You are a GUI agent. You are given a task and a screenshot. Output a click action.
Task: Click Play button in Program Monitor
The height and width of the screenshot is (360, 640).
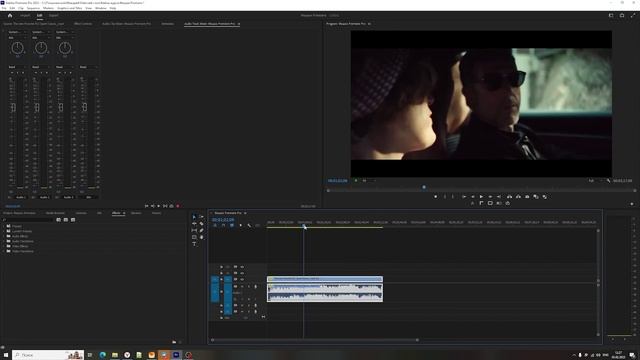click(482, 197)
